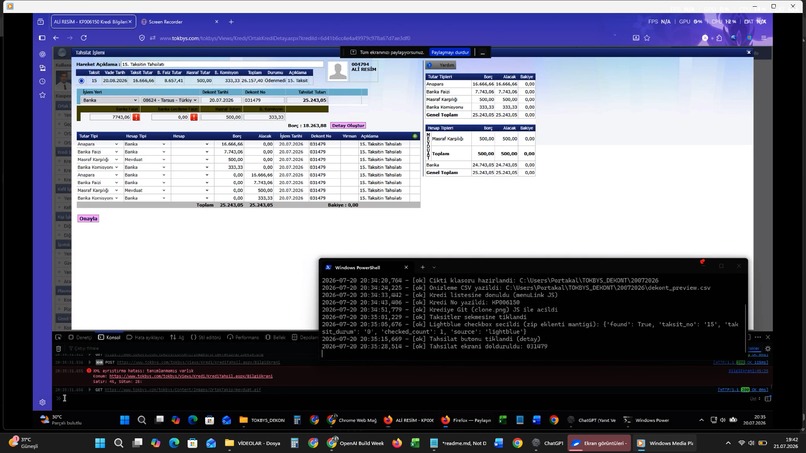Clear console output with the trash icon
The width and height of the screenshot is (806, 453).
(59, 349)
